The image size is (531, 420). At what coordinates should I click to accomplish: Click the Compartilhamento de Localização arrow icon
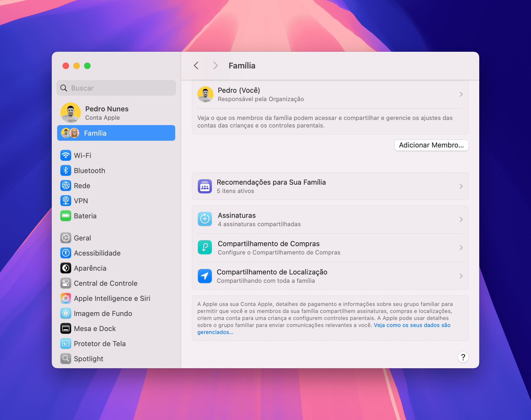(x=205, y=276)
